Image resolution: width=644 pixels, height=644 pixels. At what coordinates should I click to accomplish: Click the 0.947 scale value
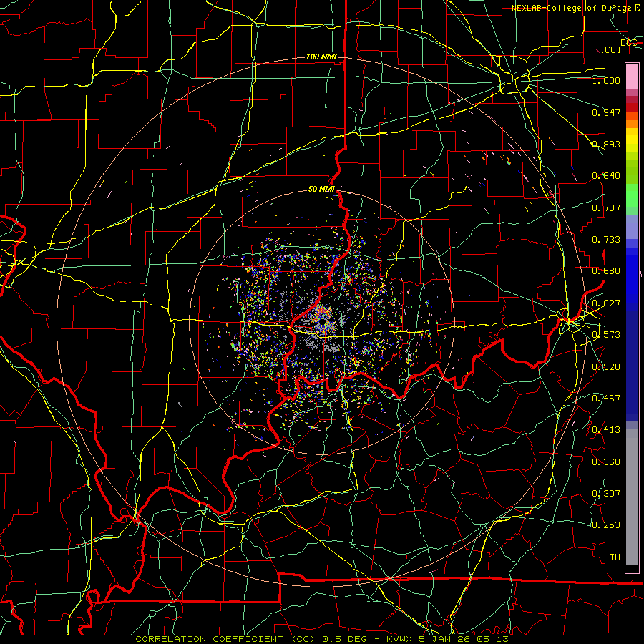tap(606, 112)
